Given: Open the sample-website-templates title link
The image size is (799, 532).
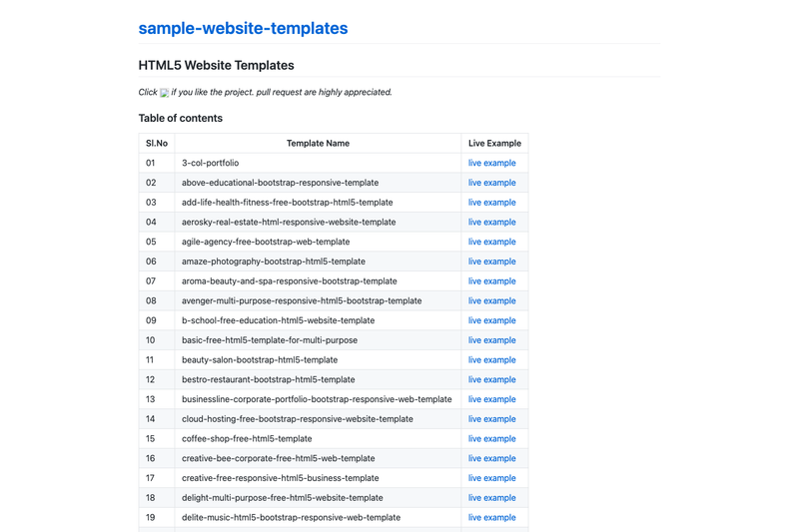Looking at the screenshot, I should coord(243,28).
